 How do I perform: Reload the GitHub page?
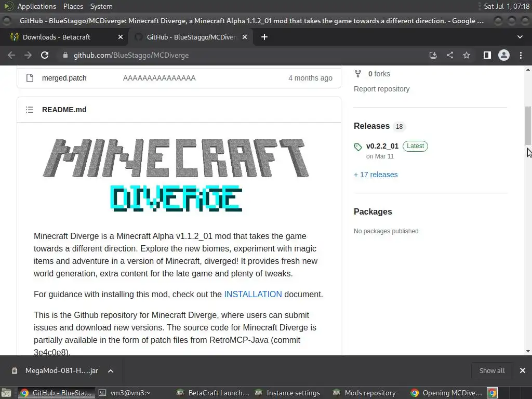tap(45, 55)
